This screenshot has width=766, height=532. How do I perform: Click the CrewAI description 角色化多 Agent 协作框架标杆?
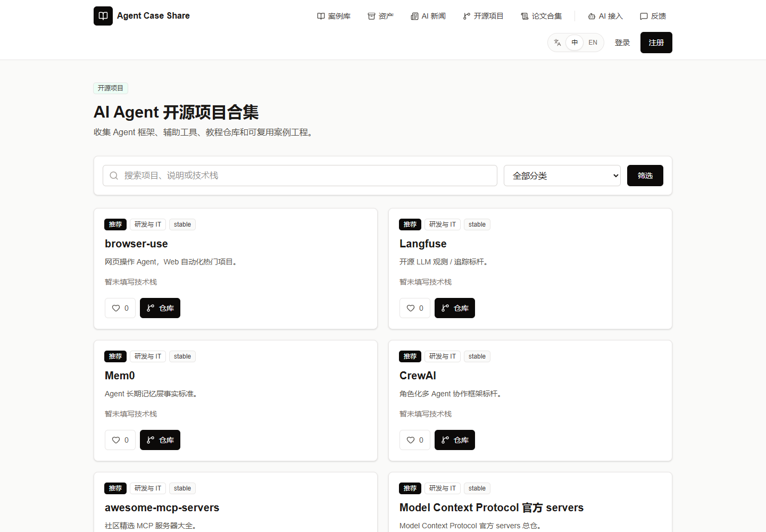click(451, 394)
